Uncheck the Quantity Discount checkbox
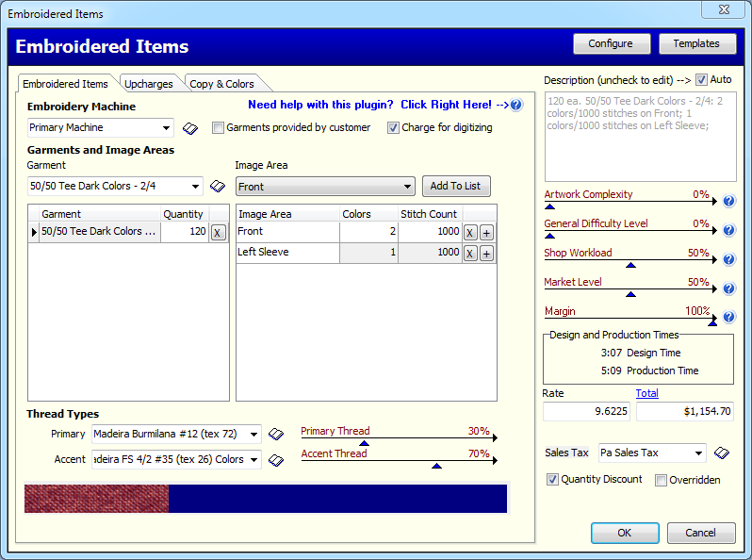The image size is (752, 560). [553, 480]
